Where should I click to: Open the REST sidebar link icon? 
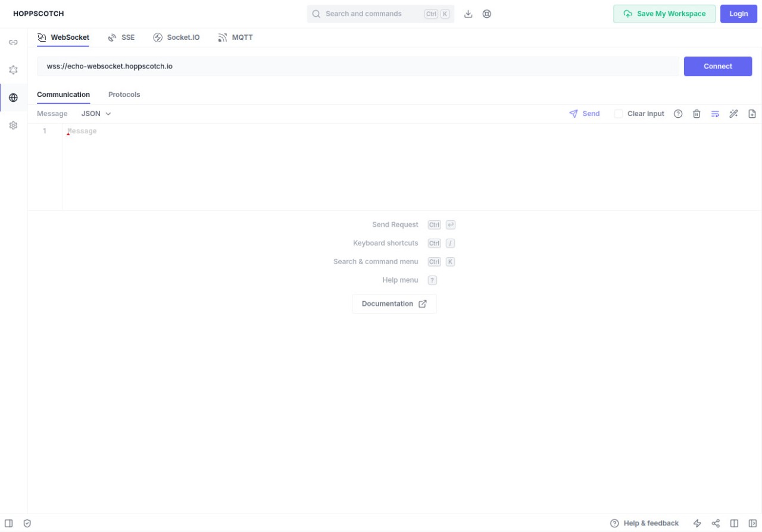(x=13, y=42)
